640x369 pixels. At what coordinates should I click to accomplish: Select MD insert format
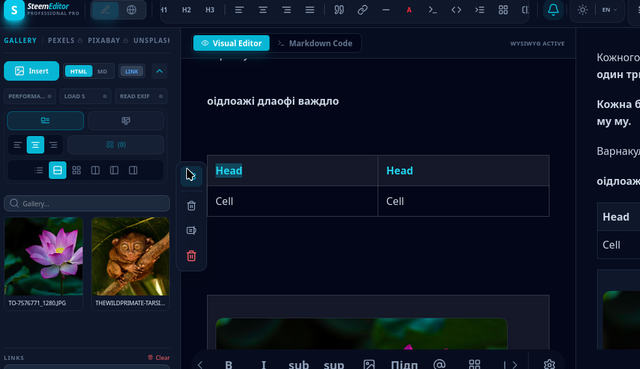[x=102, y=71]
